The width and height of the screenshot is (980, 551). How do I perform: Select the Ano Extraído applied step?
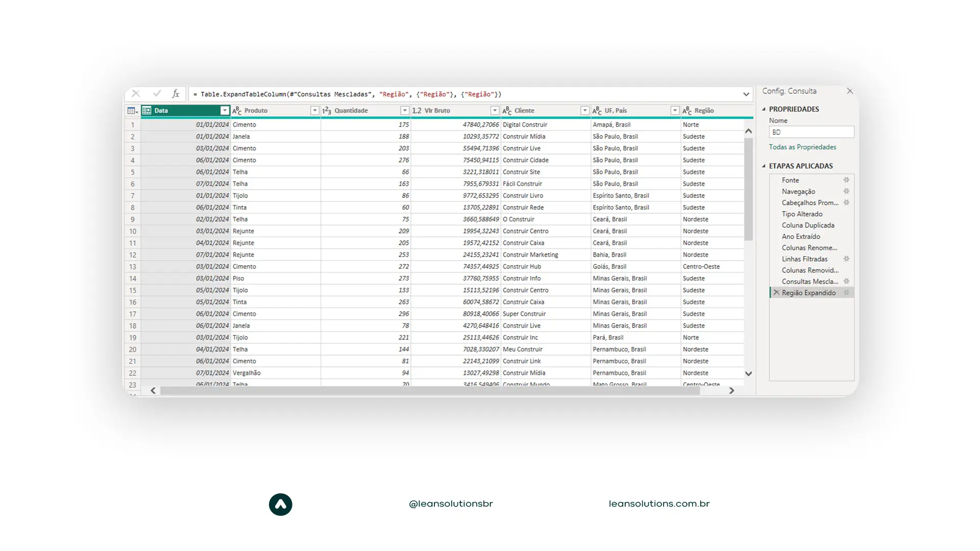(812, 236)
